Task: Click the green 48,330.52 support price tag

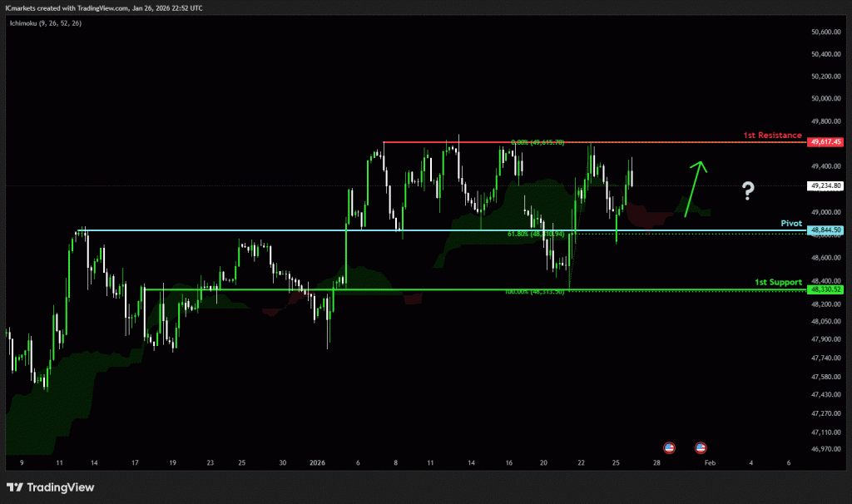Action: (x=826, y=289)
